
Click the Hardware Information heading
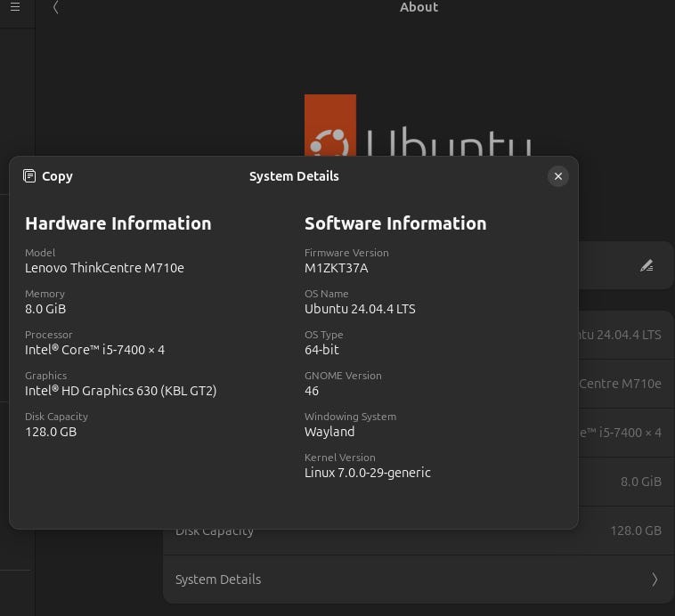click(x=118, y=223)
